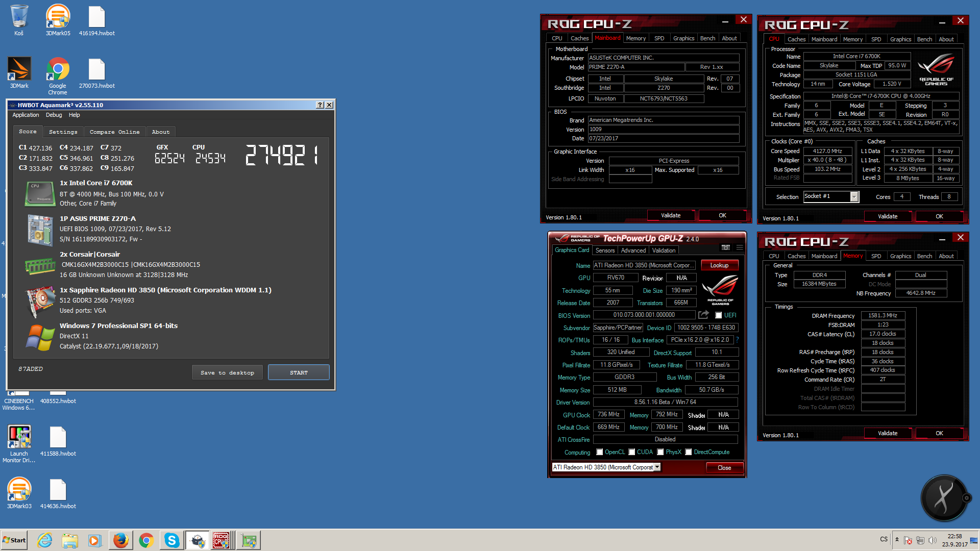The width and height of the screenshot is (980, 551).
Task: Click the 1x Intel Core i7 6700K entry
Action: [x=96, y=183]
